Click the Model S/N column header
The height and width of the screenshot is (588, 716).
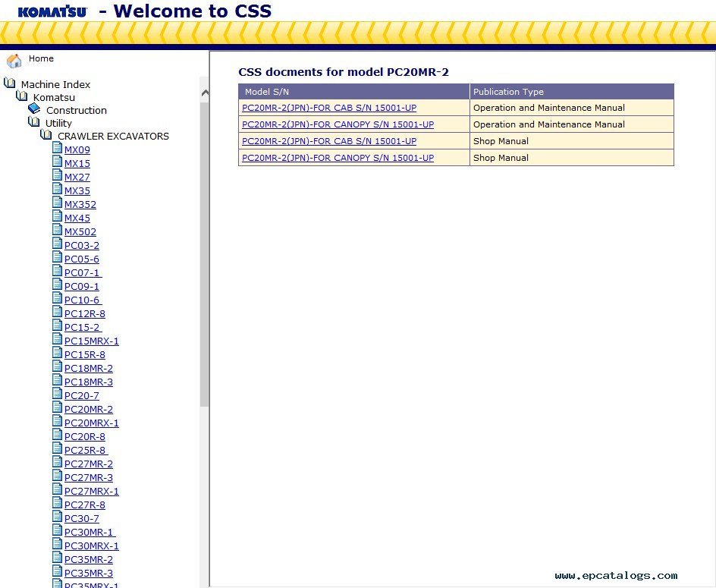[354, 91]
